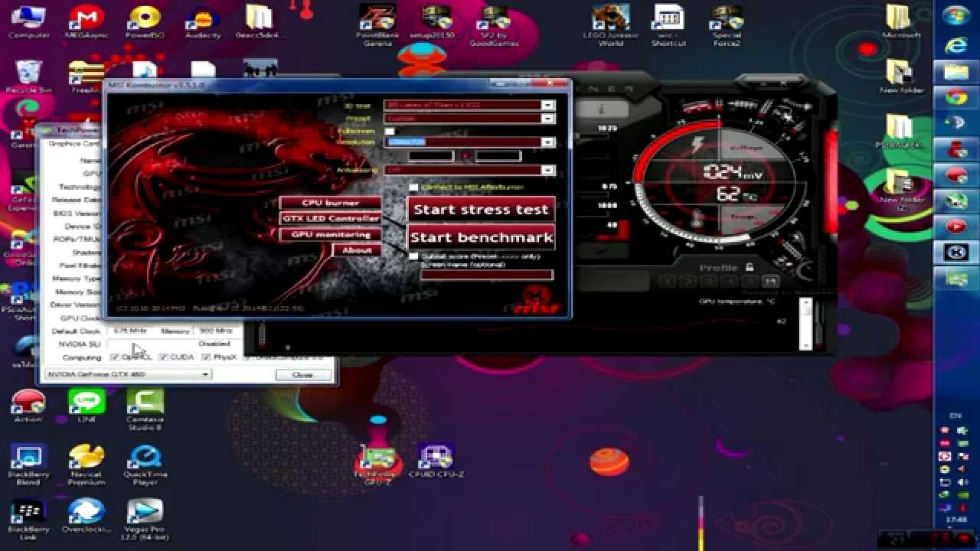Expand the 3D test dropdown
Viewport: 980px width, 551px height.
[547, 105]
